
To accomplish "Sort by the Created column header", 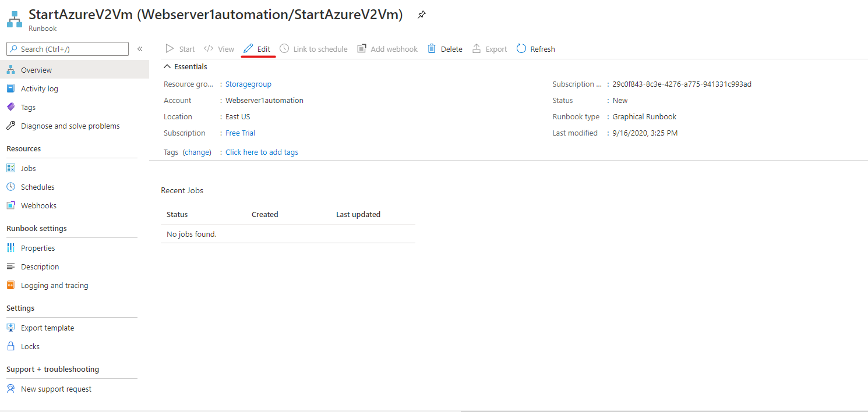I will pos(265,215).
